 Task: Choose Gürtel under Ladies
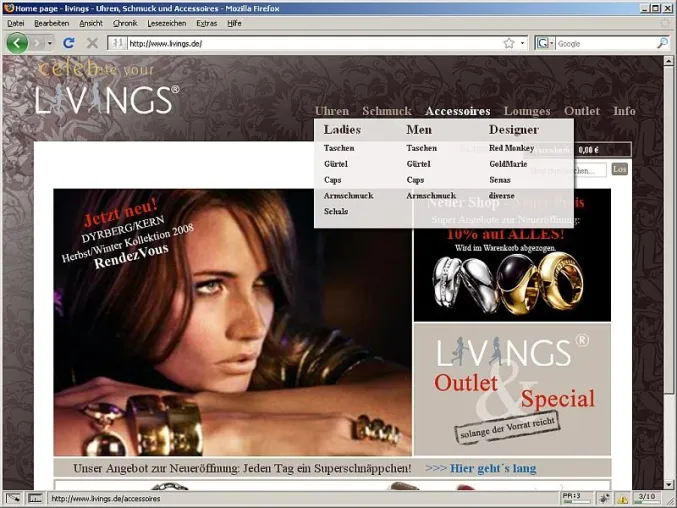[x=335, y=164]
